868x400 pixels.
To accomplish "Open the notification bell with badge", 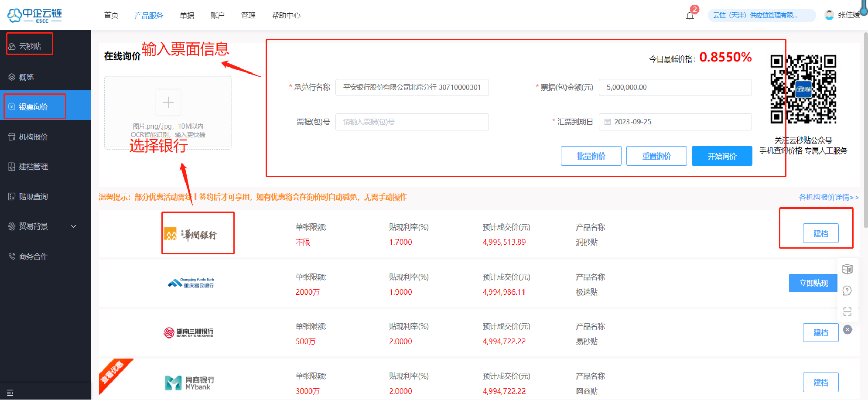I will pyautogui.click(x=690, y=16).
